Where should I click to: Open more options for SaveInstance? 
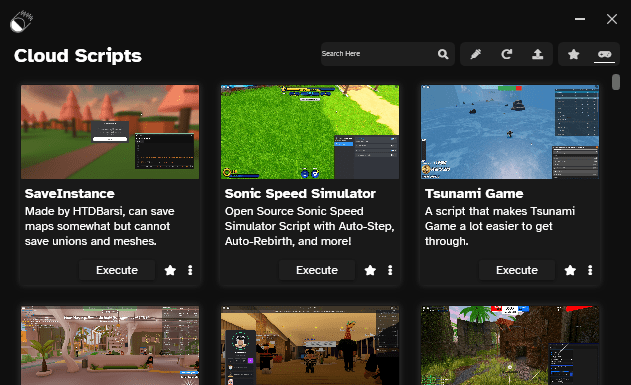(x=190, y=270)
